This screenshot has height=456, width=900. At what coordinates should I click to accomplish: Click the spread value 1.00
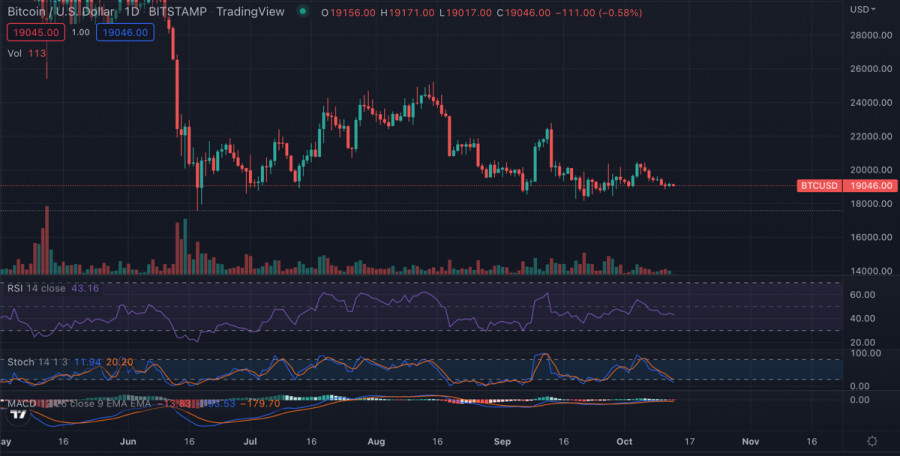(80, 32)
